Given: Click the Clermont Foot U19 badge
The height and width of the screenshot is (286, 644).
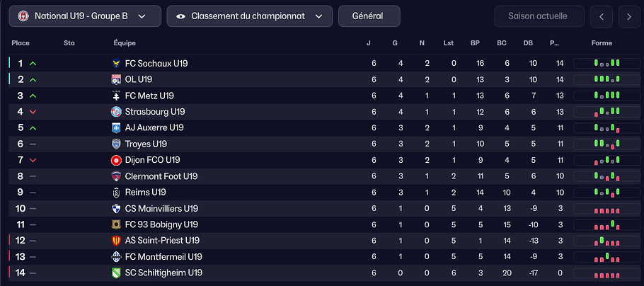Looking at the screenshot, I should point(117,176).
